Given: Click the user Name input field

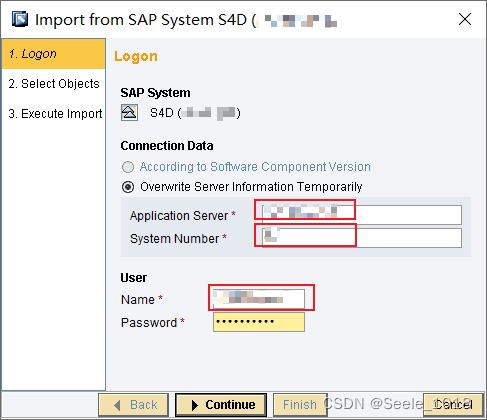Looking at the screenshot, I should [x=259, y=299].
